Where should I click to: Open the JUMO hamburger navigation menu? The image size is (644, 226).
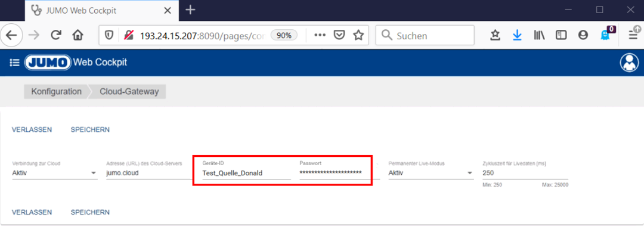[14, 63]
